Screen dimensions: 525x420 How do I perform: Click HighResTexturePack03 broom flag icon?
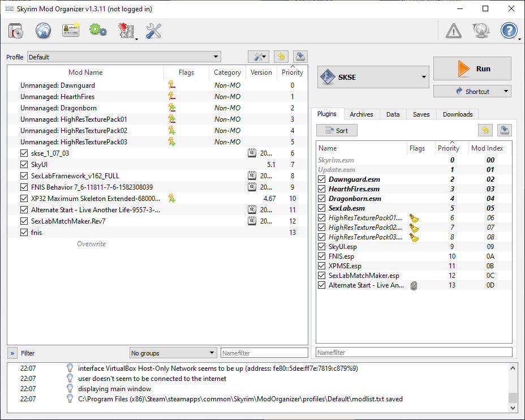coord(414,238)
